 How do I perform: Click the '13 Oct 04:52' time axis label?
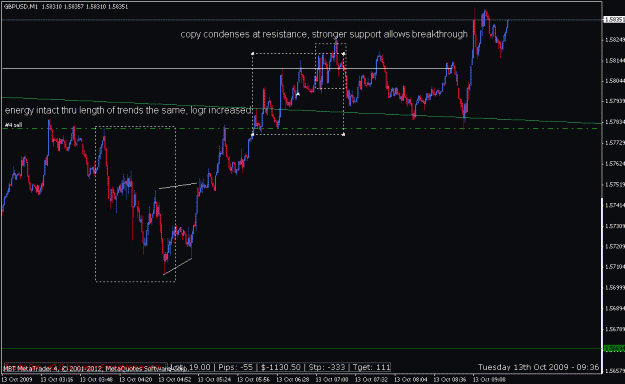click(x=175, y=379)
